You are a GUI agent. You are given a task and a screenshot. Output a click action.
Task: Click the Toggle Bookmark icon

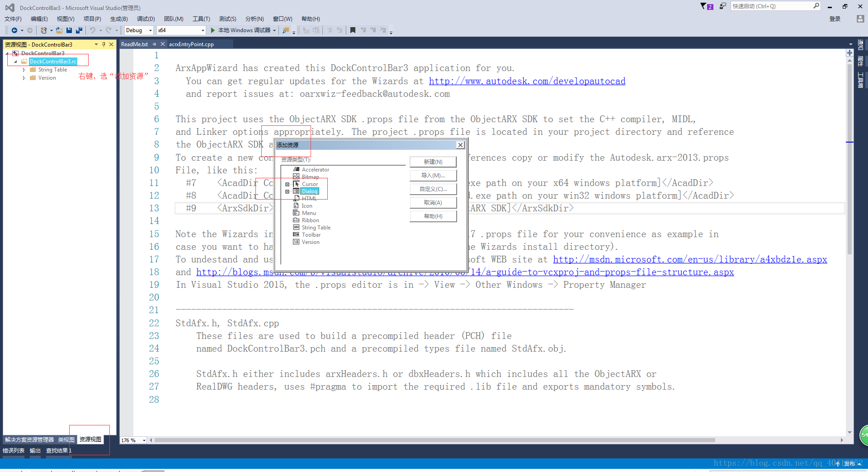(353, 30)
